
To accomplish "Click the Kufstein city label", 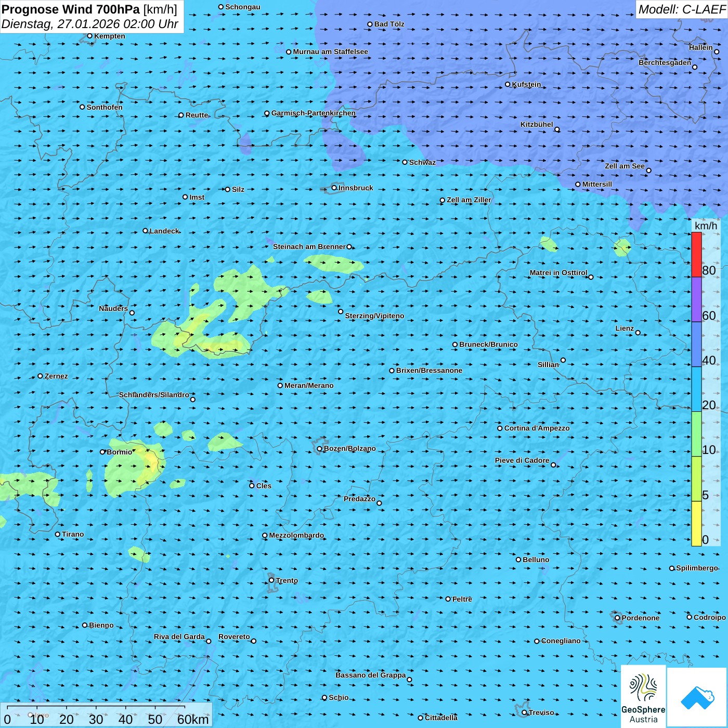I will pyautogui.click(x=526, y=84).
